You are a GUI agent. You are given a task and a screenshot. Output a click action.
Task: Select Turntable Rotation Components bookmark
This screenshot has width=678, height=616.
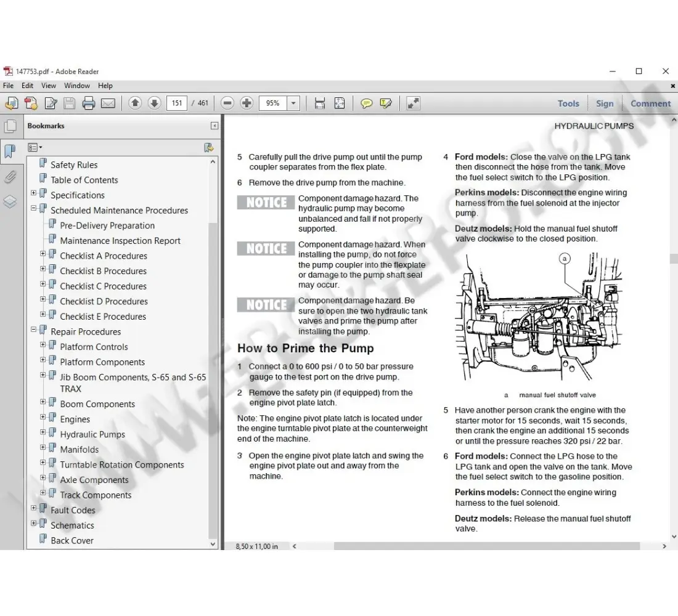[122, 464]
